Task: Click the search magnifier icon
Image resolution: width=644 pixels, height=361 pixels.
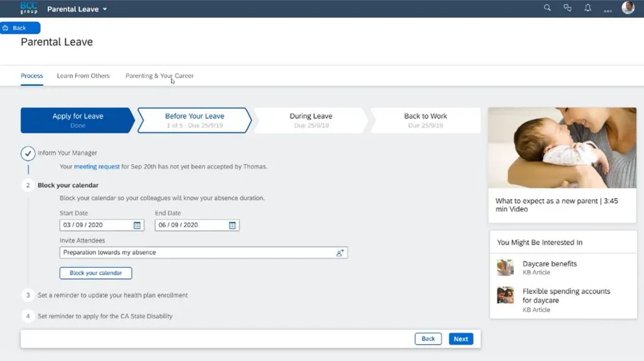Action: click(547, 9)
